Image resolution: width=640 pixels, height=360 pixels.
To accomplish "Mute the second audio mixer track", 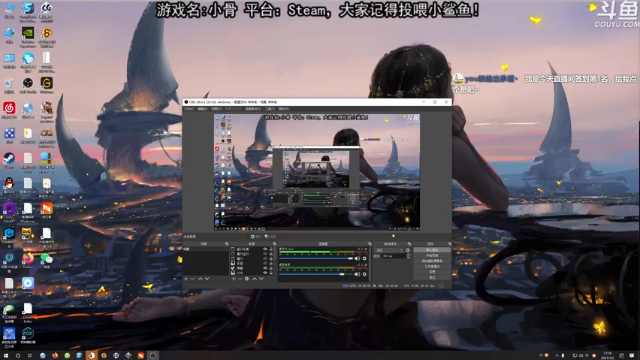I will [x=357, y=274].
